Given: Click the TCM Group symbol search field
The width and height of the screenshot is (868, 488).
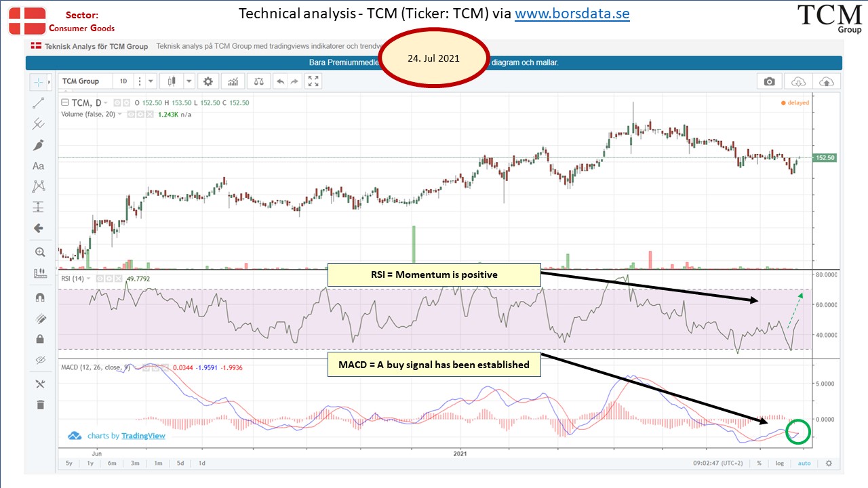Looking at the screenshot, I should coord(85,81).
